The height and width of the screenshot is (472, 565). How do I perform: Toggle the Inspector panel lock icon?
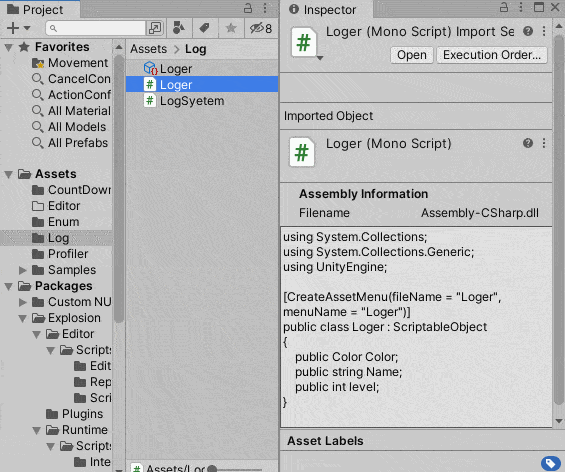(x=504, y=7)
